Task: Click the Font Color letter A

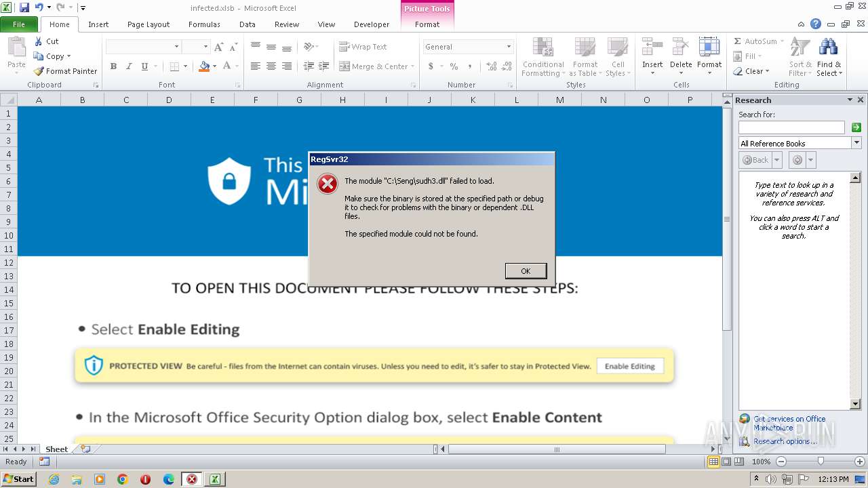Action: (227, 66)
